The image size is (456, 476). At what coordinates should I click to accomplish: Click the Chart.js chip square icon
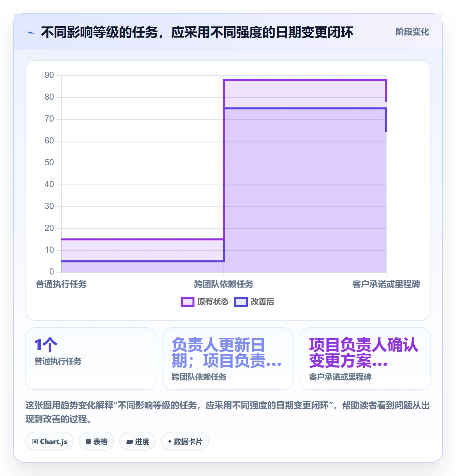click(x=35, y=442)
